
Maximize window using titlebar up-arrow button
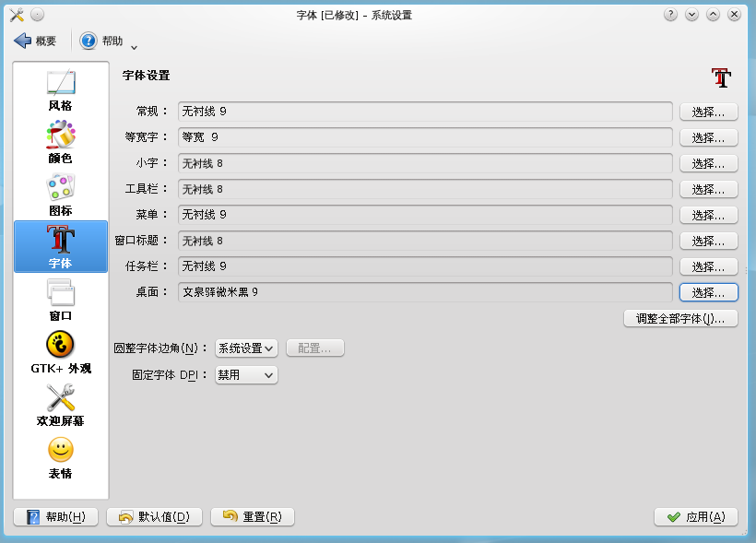click(x=713, y=15)
